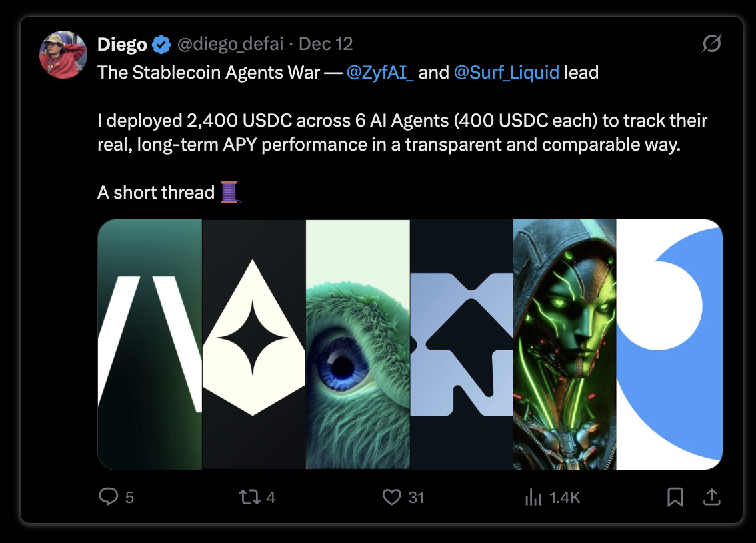
Task: Open the white angular logo image
Action: 150,344
